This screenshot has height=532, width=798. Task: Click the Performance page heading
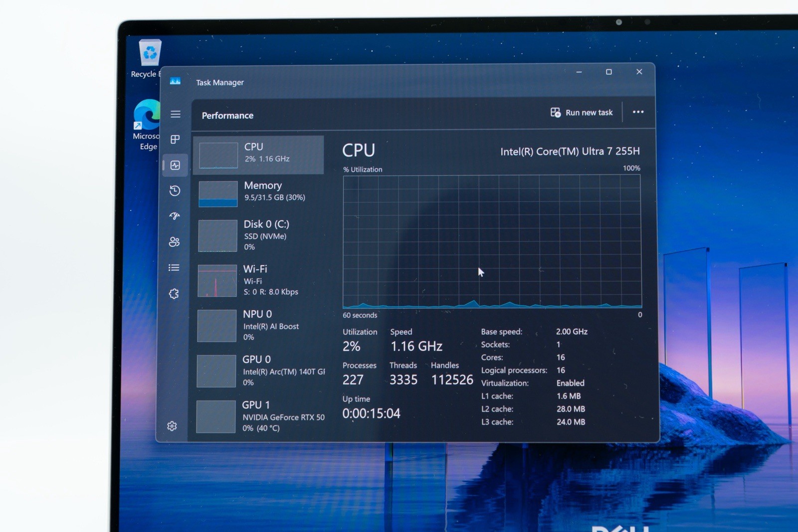tap(227, 116)
